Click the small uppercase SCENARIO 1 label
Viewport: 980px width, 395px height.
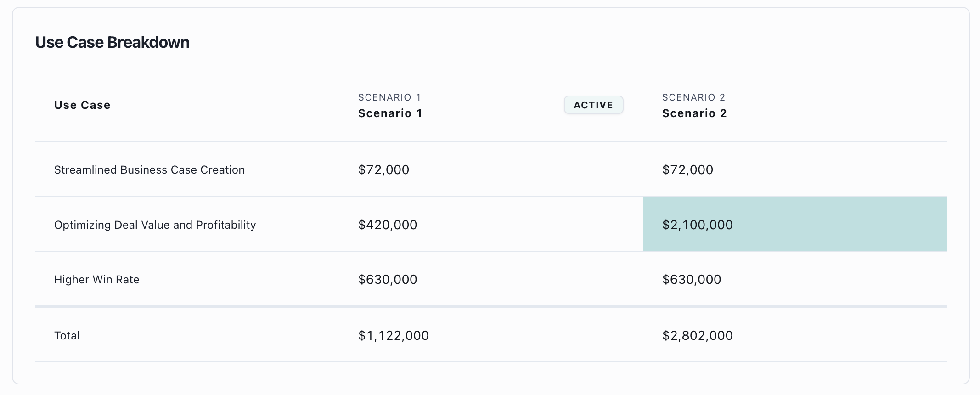[x=389, y=97]
